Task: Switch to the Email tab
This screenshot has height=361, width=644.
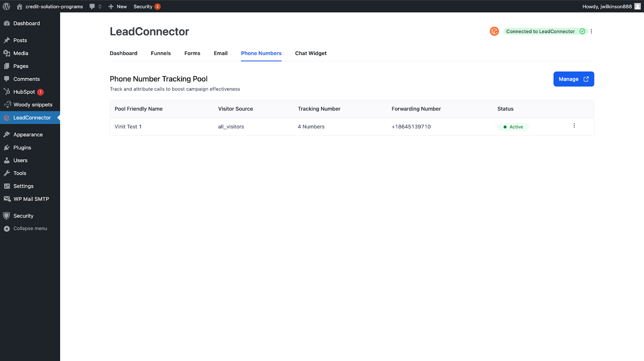Action: point(221,53)
